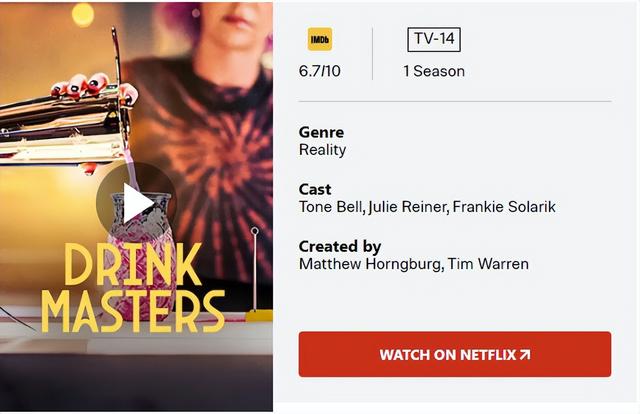
Task: Play the Drink Masters trailer
Action: [136, 203]
